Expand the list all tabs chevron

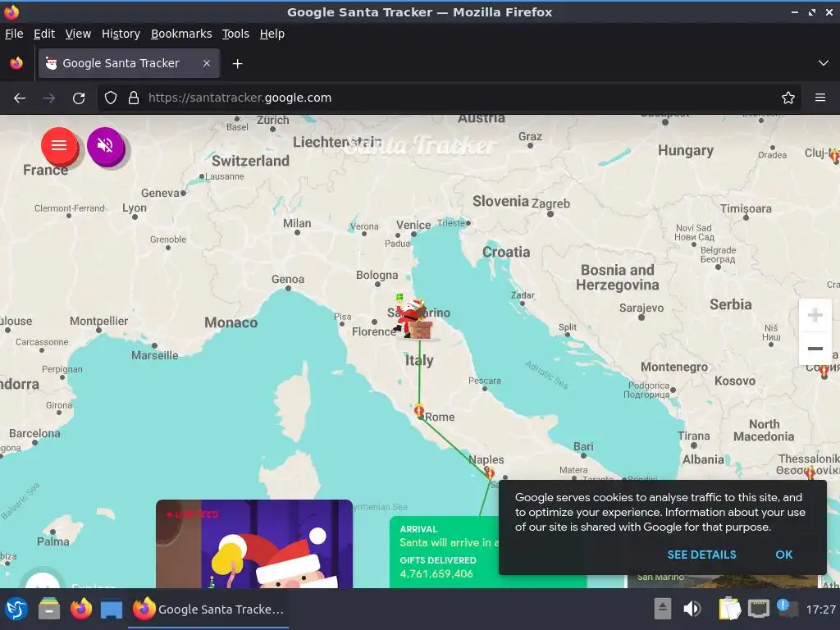(824, 63)
